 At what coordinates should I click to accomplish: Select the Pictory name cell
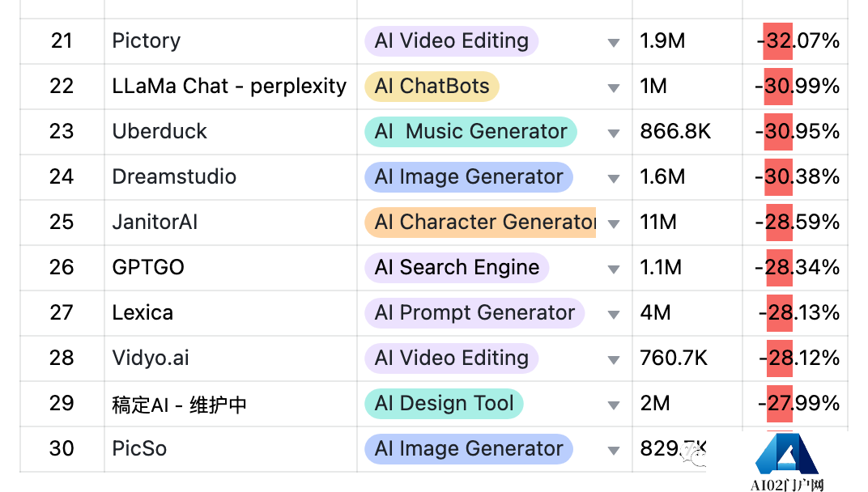(231, 41)
